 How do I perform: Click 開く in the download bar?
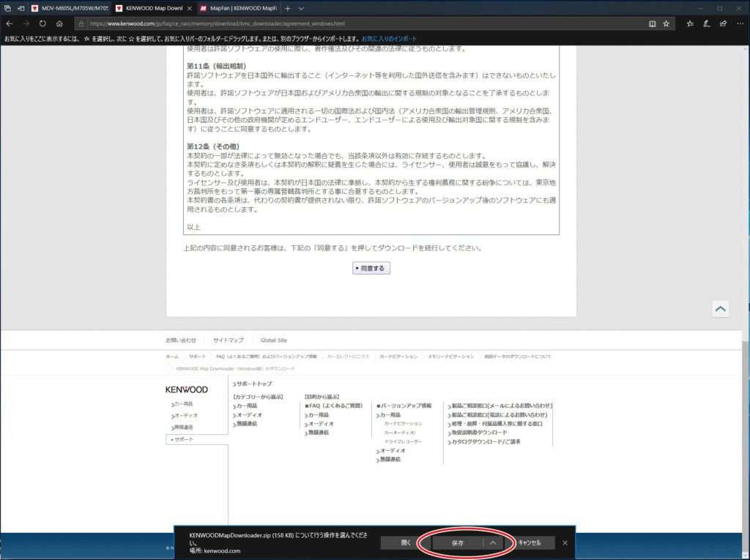(x=406, y=542)
